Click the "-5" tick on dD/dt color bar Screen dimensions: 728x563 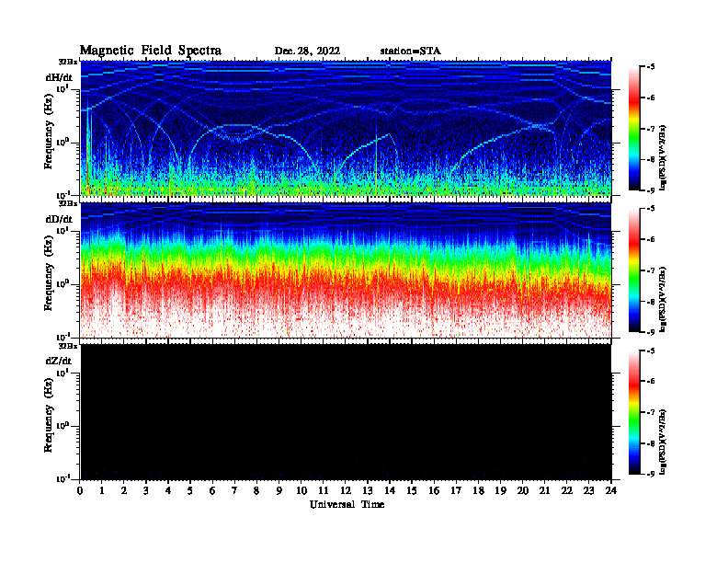pos(651,209)
